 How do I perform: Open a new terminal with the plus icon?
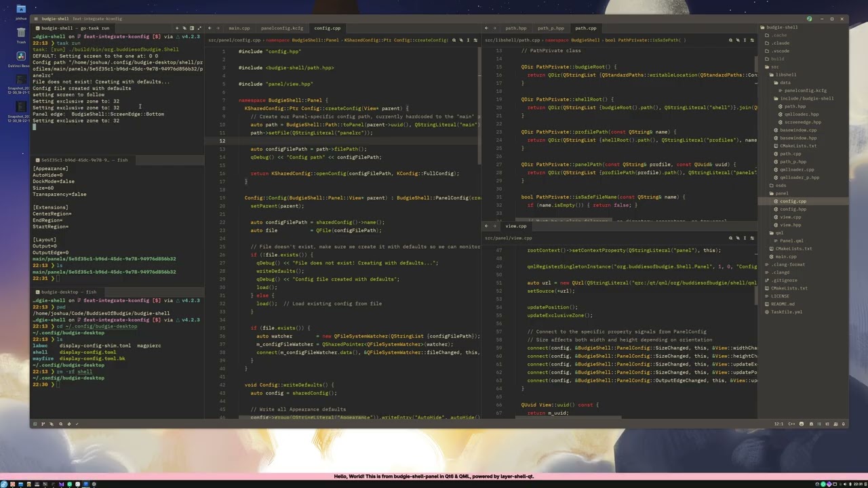[x=177, y=28]
